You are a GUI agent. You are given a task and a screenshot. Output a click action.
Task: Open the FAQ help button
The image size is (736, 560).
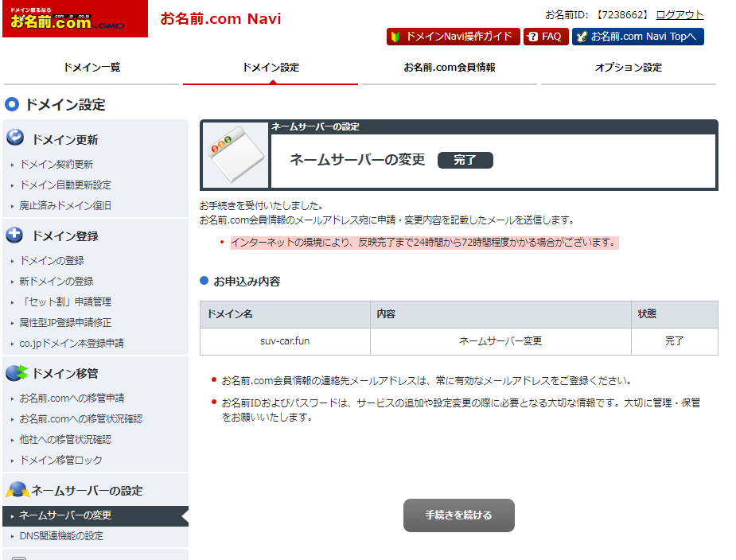click(x=546, y=37)
